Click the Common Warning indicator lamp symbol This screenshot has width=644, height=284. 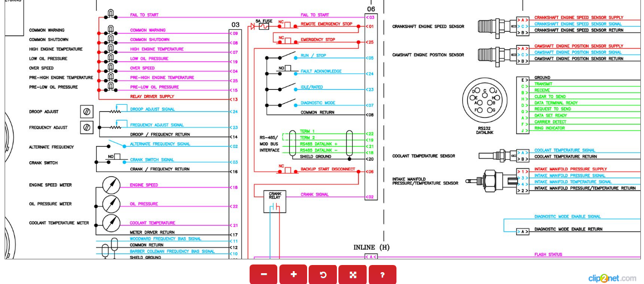point(111,30)
